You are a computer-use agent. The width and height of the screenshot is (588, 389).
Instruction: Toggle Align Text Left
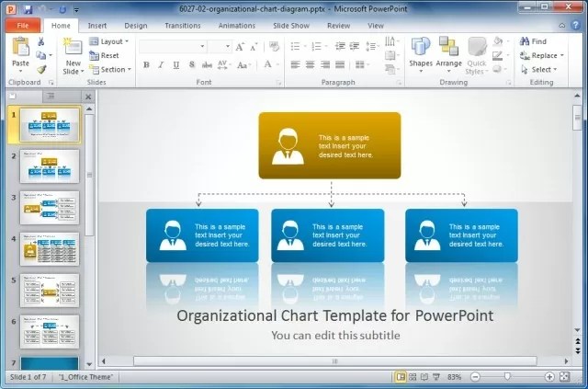tap(295, 64)
